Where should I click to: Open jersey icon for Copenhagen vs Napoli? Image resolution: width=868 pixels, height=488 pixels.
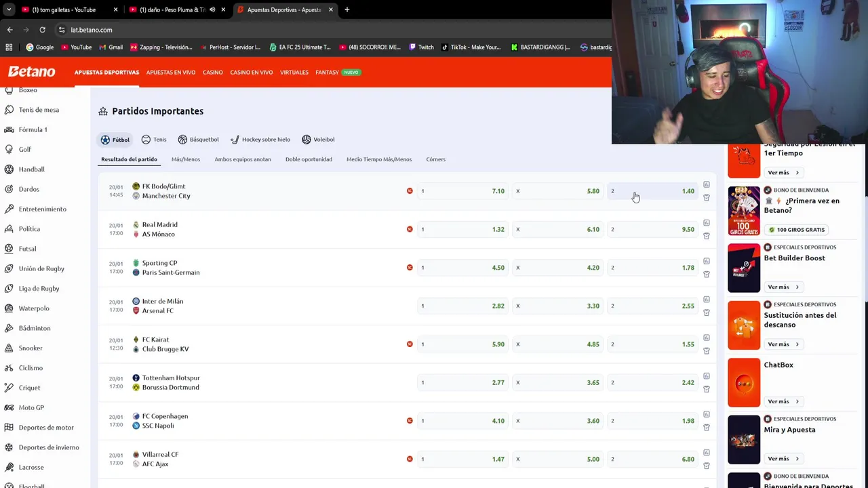(706, 428)
